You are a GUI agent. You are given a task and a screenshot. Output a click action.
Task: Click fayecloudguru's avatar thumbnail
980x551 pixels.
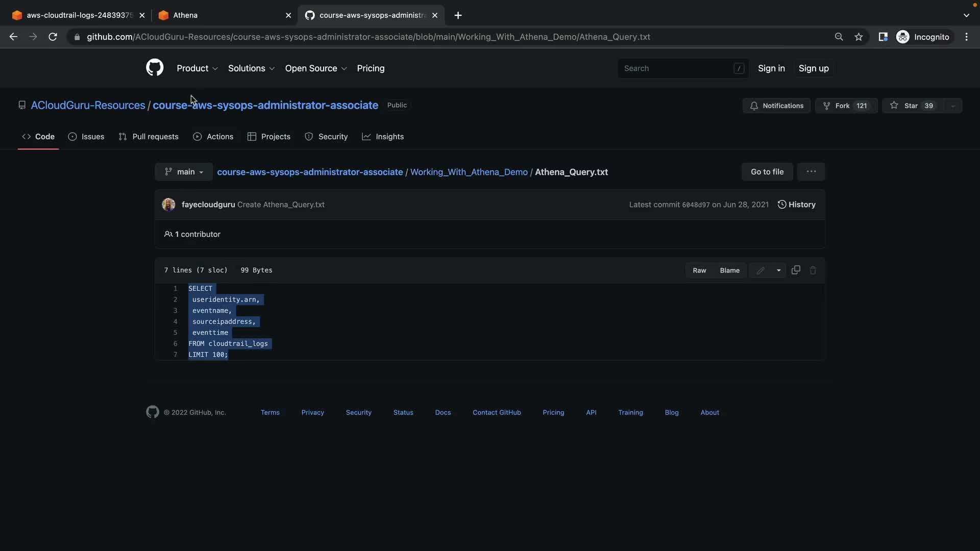coord(168,205)
